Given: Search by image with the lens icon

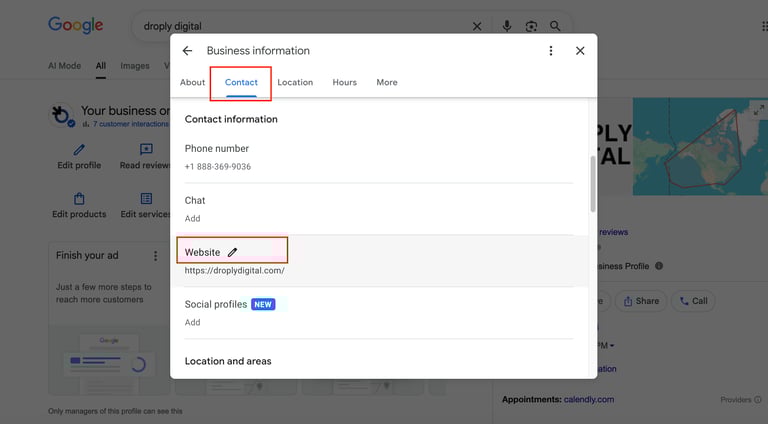Looking at the screenshot, I should coord(531,26).
